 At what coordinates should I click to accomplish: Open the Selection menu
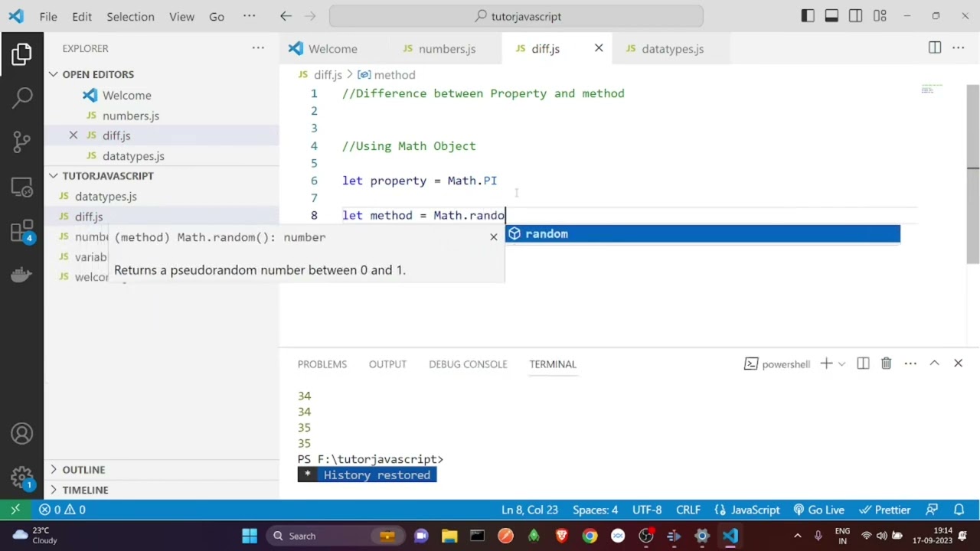pyautogui.click(x=130, y=16)
